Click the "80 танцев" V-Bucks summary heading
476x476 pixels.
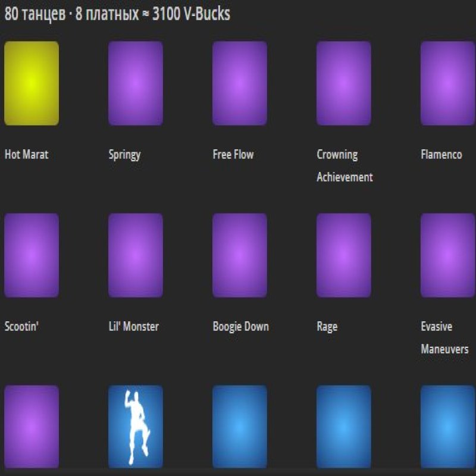(x=117, y=14)
